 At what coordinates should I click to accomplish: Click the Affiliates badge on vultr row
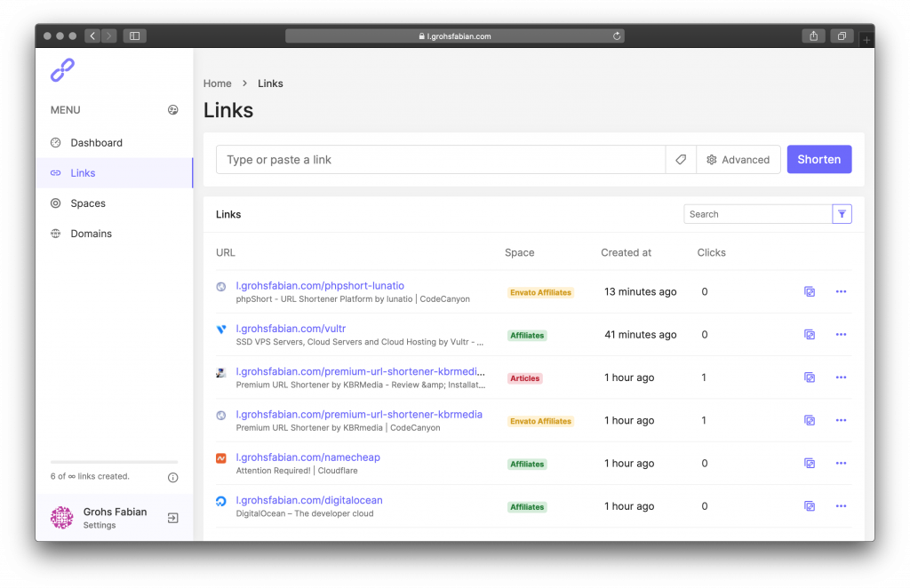(527, 335)
